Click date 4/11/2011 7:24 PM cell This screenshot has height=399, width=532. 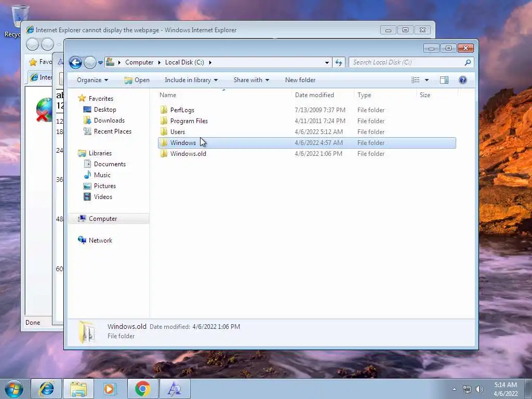click(320, 121)
